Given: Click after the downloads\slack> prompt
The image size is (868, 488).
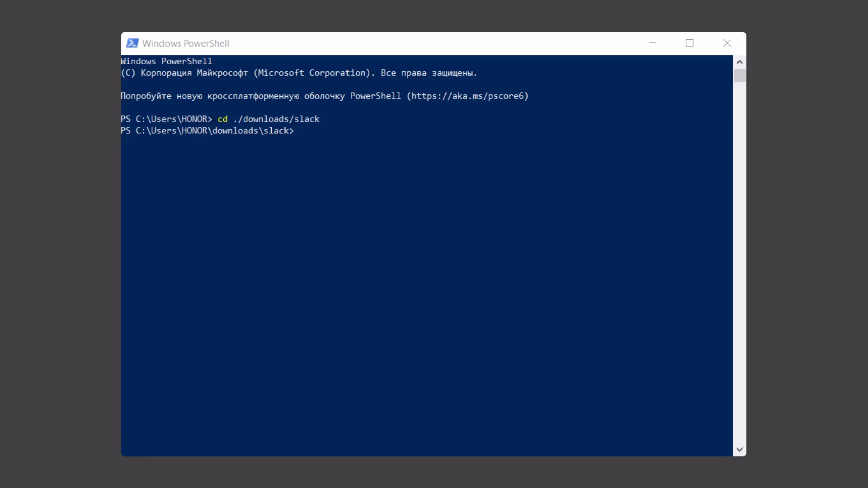Looking at the screenshot, I should coord(299,131).
